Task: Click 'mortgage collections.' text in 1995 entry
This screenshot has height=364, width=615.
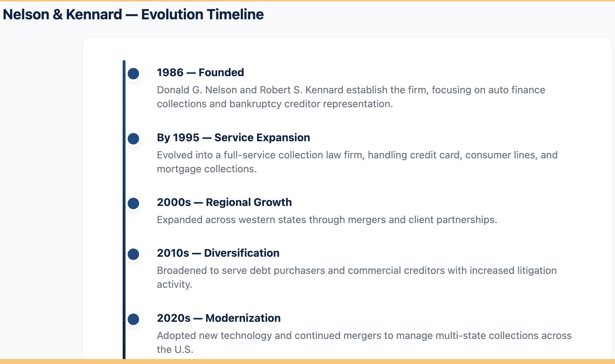Action: click(x=207, y=169)
